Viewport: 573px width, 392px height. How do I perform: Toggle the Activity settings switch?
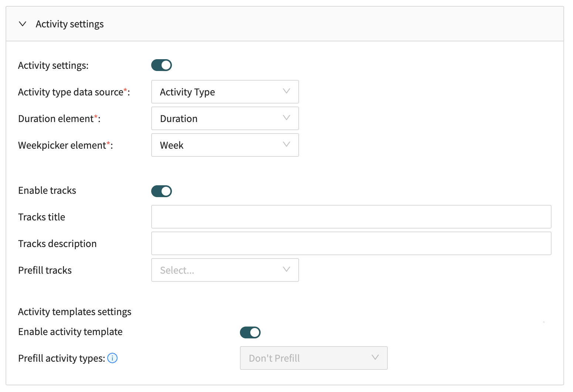click(x=162, y=65)
